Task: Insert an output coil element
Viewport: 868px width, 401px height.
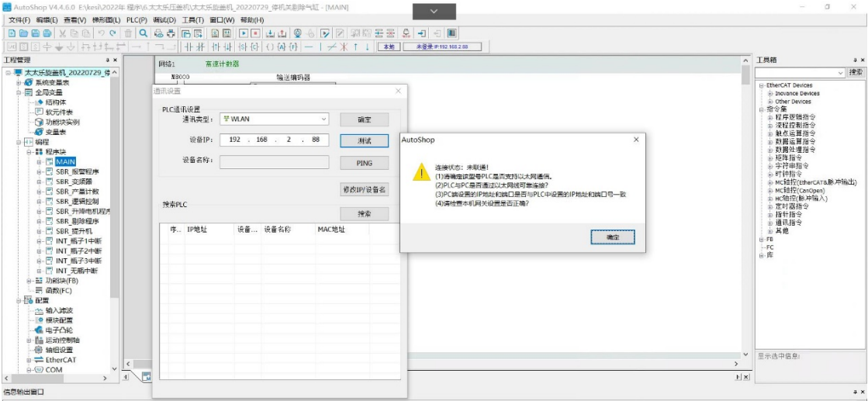Action: coord(270,47)
